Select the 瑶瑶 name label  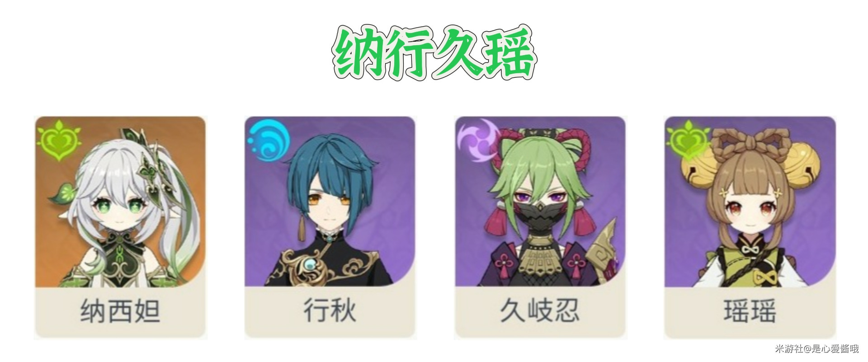coord(750,311)
